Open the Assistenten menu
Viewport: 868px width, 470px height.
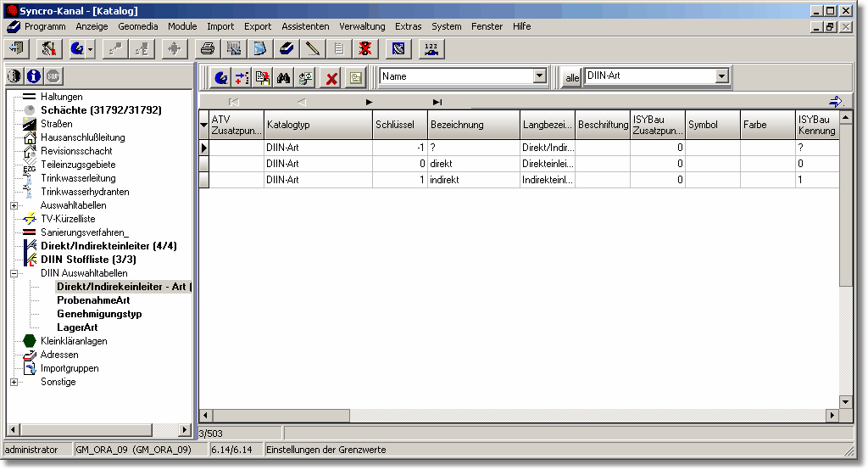pos(305,26)
